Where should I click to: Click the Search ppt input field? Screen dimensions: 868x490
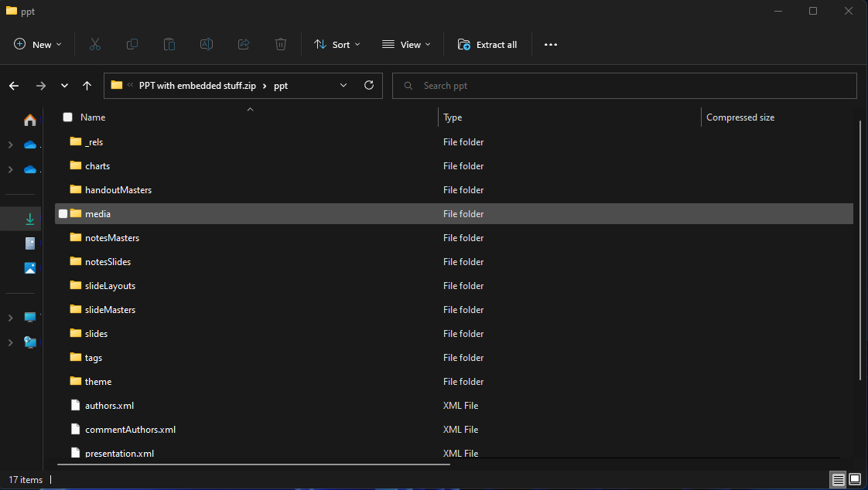(x=624, y=86)
